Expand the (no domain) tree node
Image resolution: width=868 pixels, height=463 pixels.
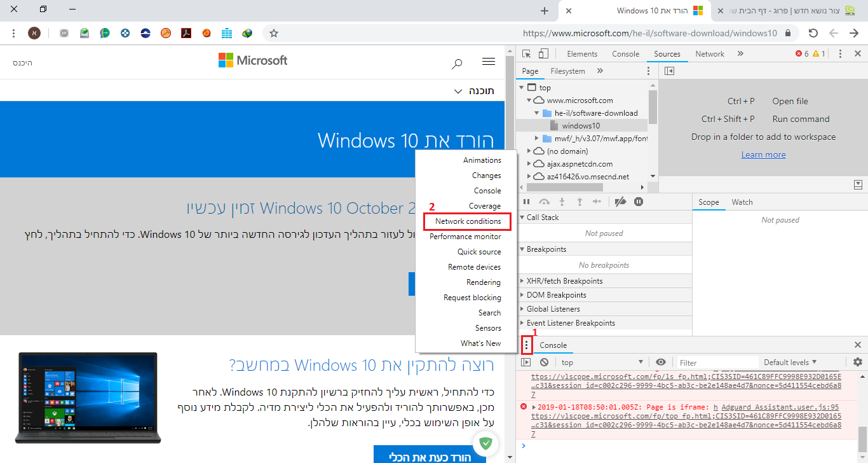529,151
